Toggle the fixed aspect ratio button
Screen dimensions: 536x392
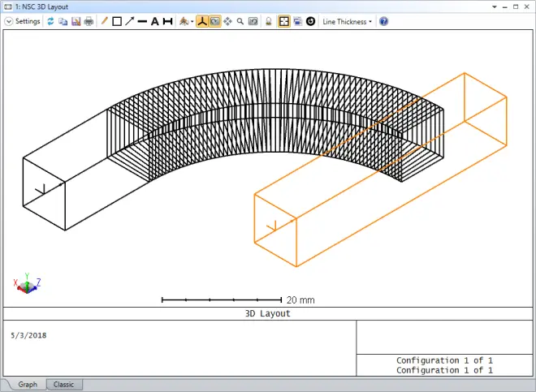click(x=284, y=22)
